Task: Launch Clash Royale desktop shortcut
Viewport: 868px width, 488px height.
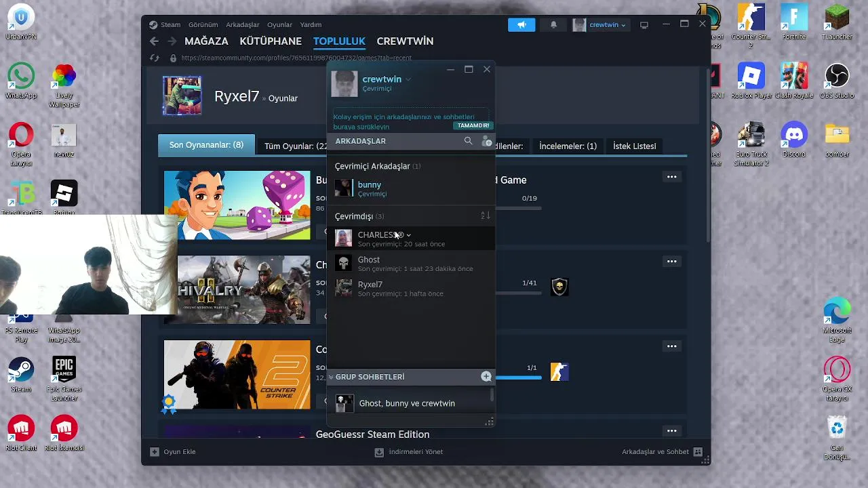Action: tap(793, 81)
